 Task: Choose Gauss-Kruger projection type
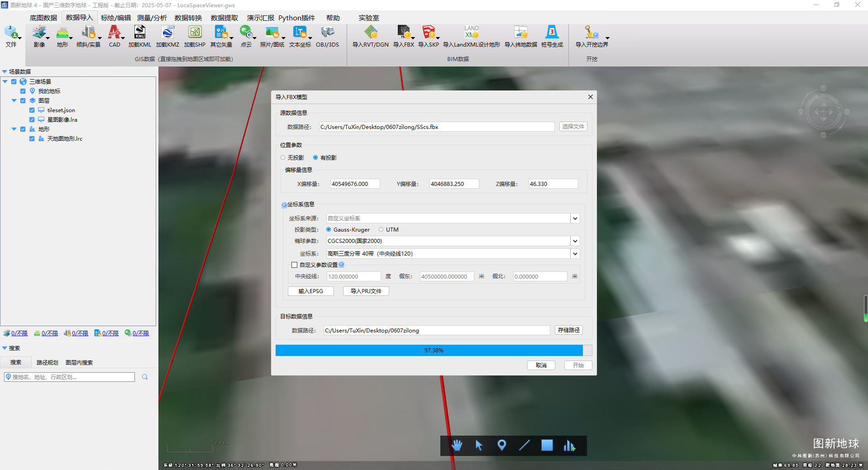(x=348, y=229)
